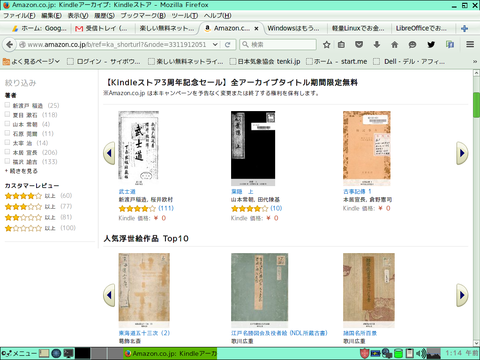480x360 pixels.
Task: Open the 武士道 book title link
Action: pyautogui.click(x=127, y=192)
